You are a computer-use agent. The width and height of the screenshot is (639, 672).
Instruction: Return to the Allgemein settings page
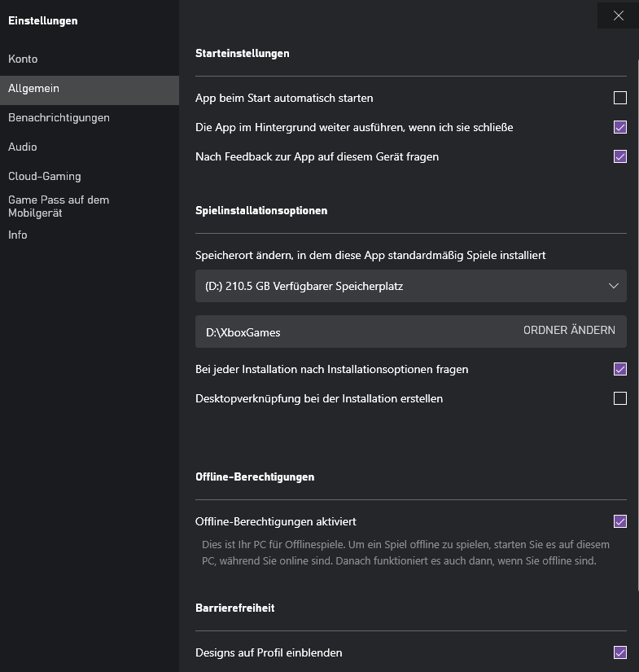click(33, 87)
